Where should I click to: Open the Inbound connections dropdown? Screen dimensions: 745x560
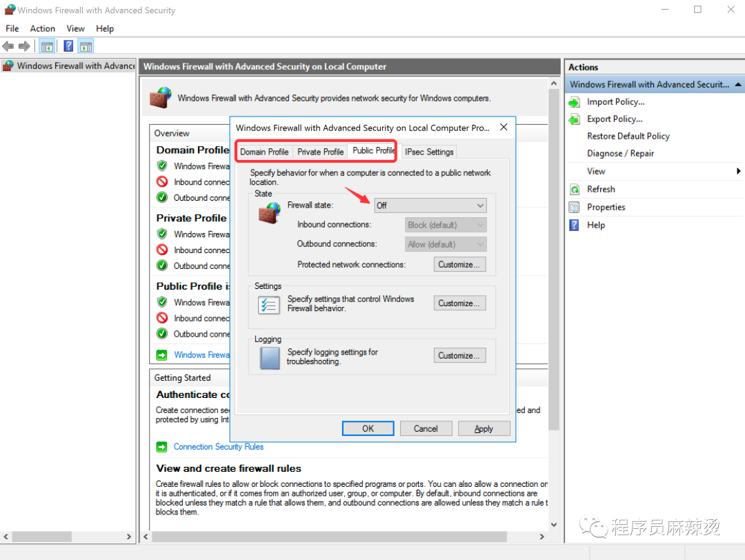[x=445, y=225]
